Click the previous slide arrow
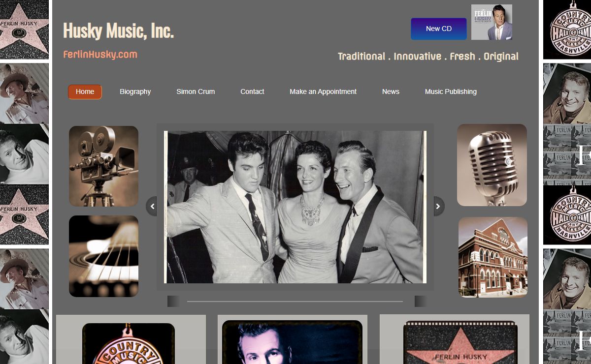 (x=152, y=206)
